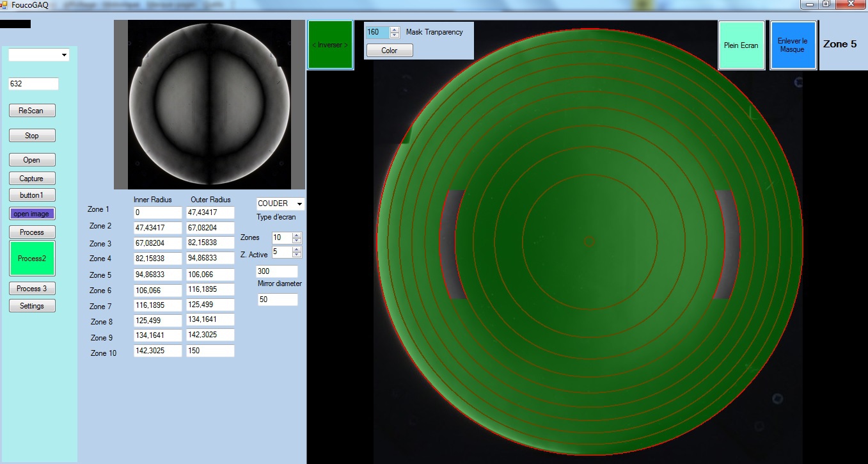
Task: Click the Mirror diameter label
Action: click(280, 284)
